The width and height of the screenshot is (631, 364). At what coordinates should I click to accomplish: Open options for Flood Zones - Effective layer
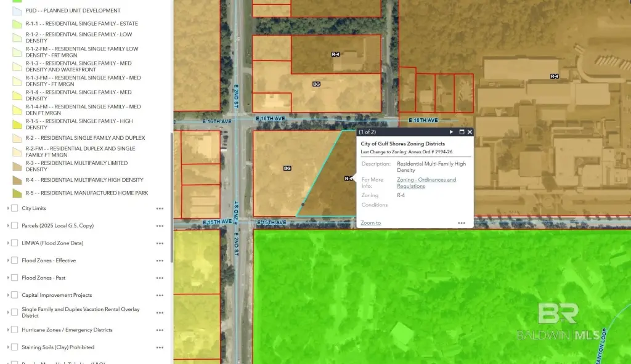pyautogui.click(x=160, y=261)
